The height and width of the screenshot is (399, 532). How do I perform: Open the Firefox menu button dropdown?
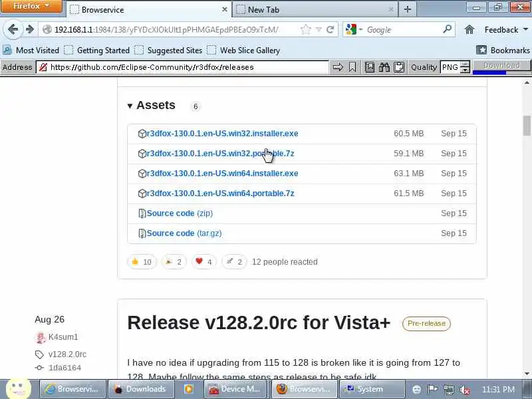[31, 7]
